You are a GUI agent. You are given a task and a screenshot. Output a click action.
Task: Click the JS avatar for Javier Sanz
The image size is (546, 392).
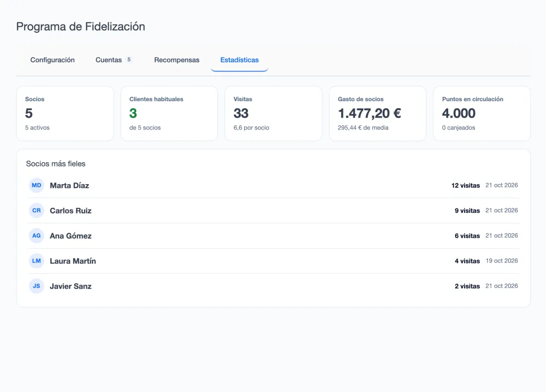37,286
